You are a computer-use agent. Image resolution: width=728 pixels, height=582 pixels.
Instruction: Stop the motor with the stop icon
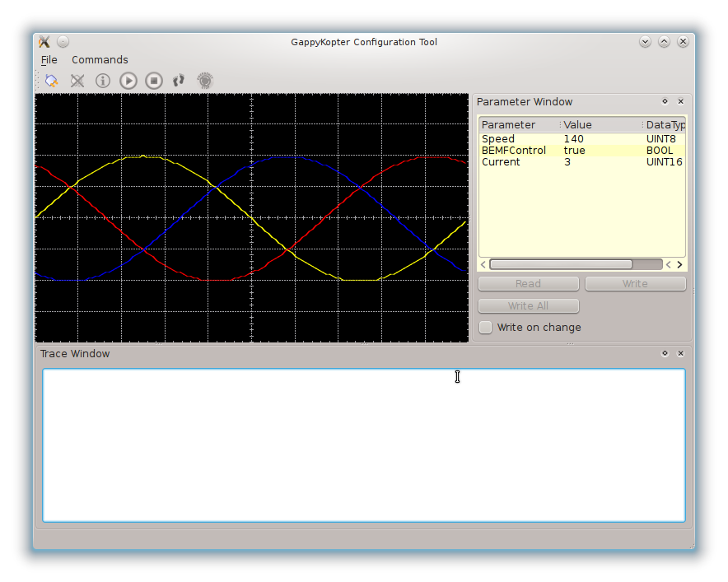pos(154,81)
